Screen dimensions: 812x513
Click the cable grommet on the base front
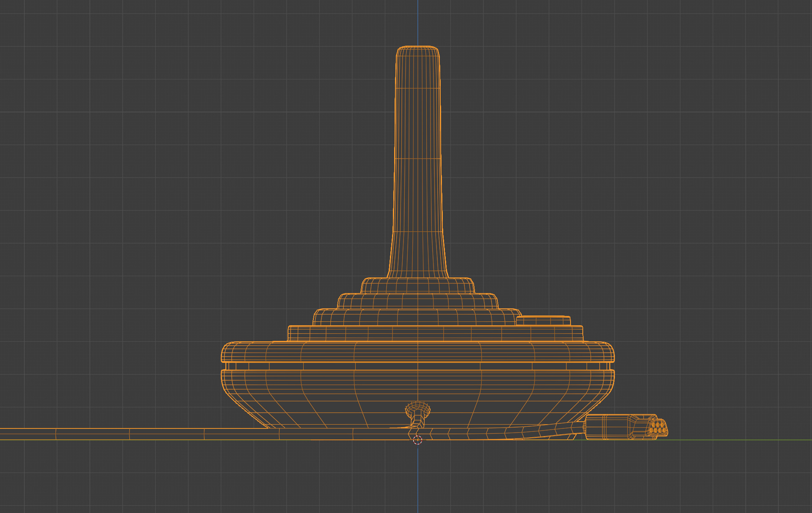(x=418, y=409)
